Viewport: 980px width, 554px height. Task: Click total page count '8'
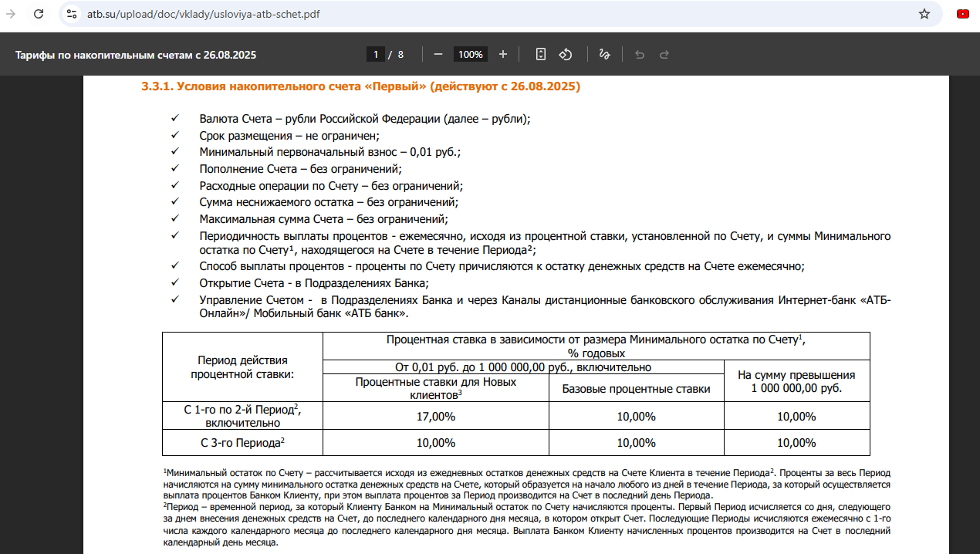(x=400, y=54)
